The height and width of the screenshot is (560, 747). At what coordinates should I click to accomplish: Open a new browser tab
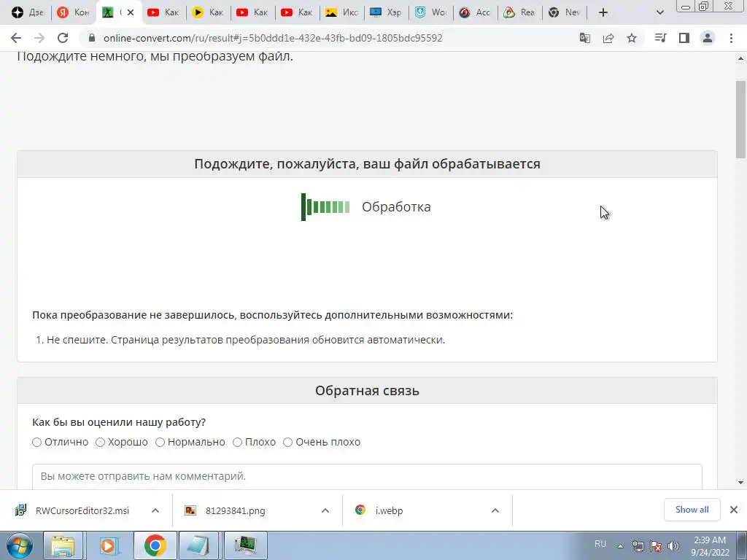pyautogui.click(x=603, y=12)
